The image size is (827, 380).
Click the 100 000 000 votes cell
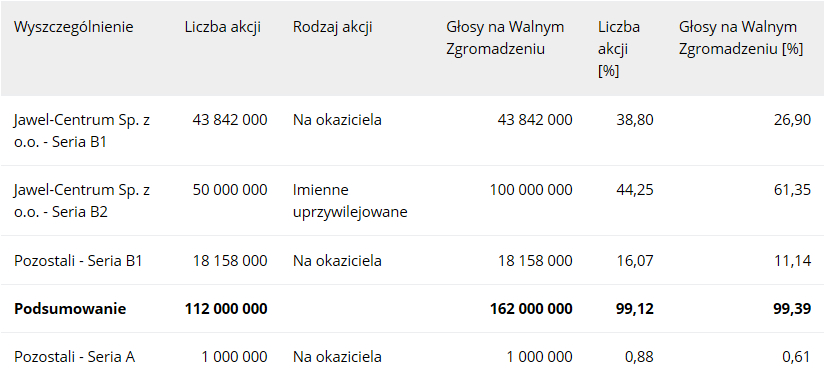tap(531, 189)
